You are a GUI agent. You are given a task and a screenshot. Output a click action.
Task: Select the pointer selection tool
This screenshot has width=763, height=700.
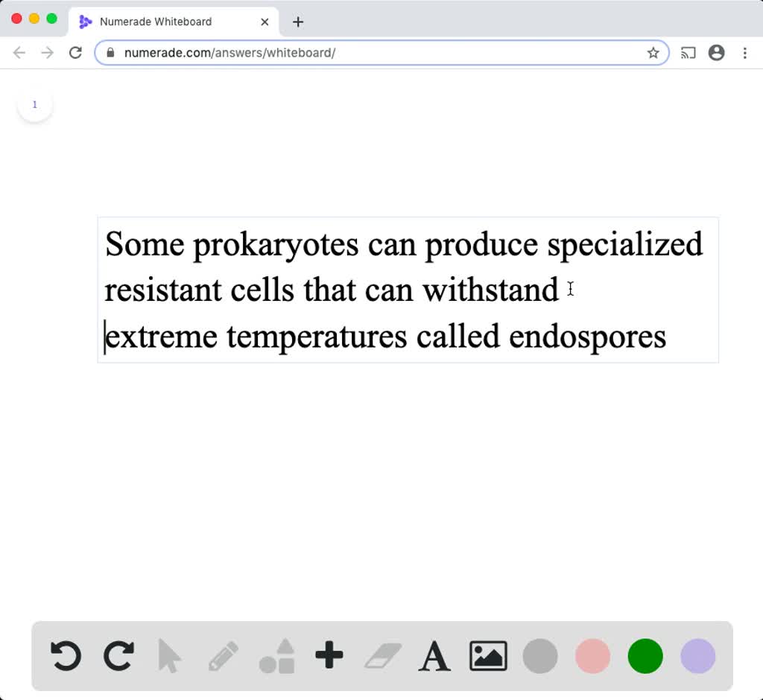[170, 656]
